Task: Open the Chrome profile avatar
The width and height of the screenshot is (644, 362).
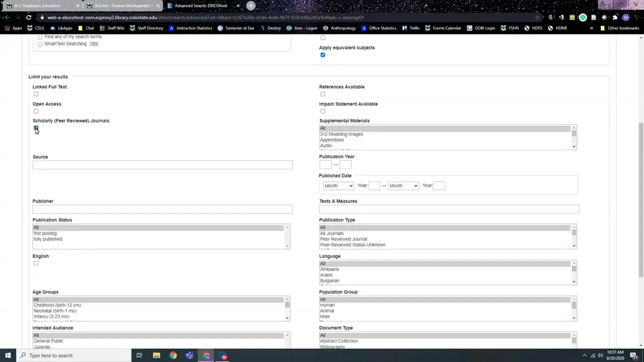Action: pos(626,17)
